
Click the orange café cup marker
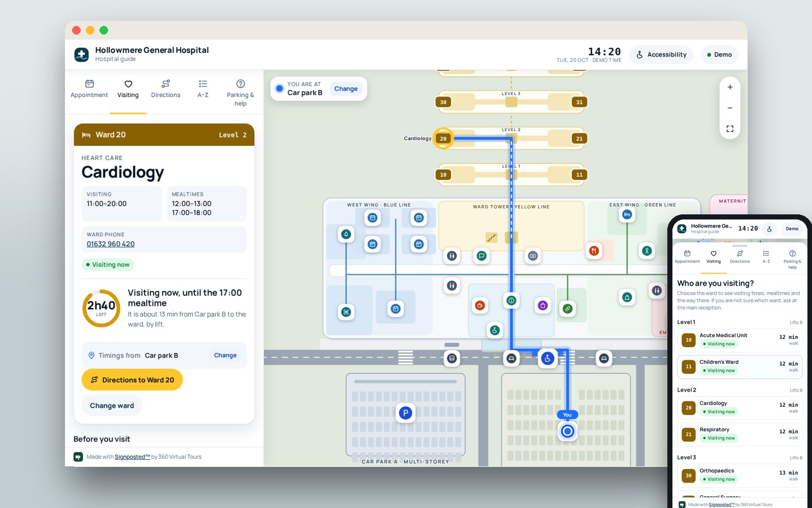[x=480, y=305]
